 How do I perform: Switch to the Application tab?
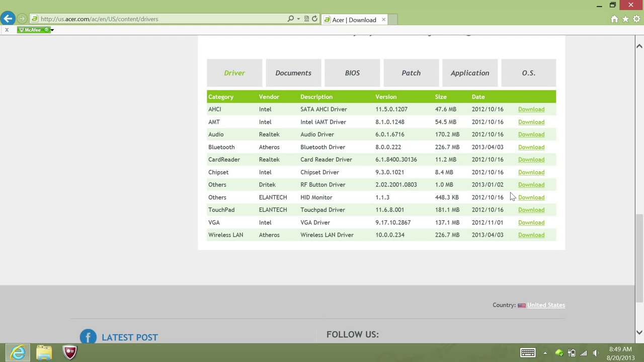(x=470, y=73)
